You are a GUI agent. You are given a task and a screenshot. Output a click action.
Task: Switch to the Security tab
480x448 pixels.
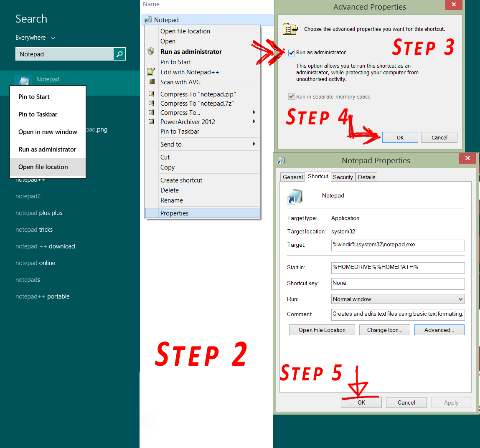point(343,177)
